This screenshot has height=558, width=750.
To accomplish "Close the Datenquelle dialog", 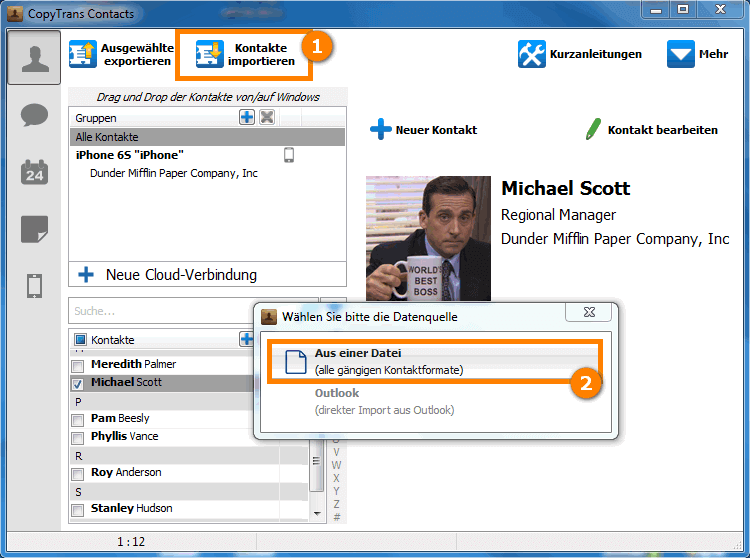I will [x=589, y=312].
